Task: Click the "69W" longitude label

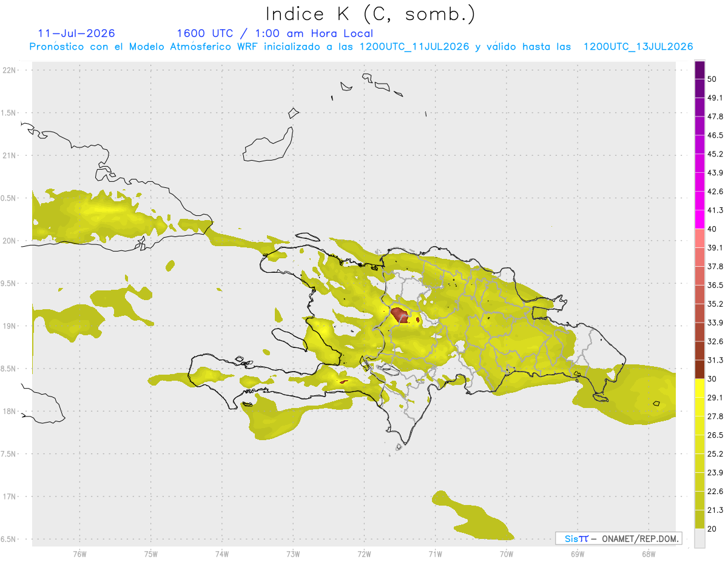Action: [x=578, y=554]
